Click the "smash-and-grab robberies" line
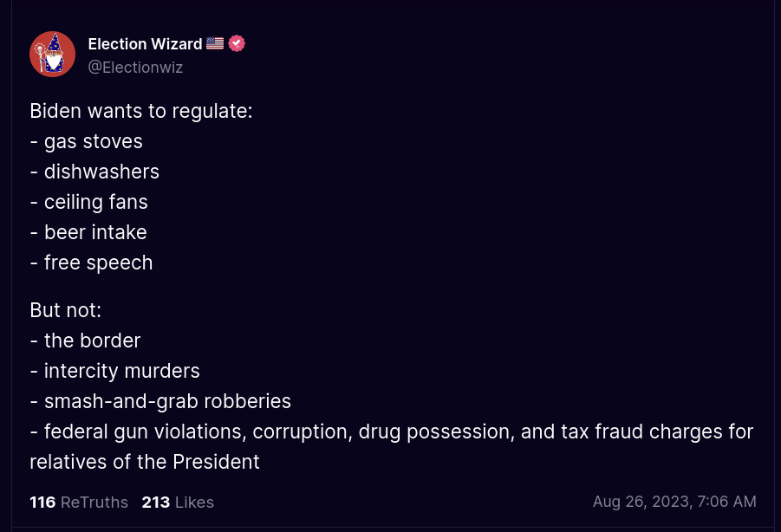This screenshot has width=781, height=532. [160, 401]
